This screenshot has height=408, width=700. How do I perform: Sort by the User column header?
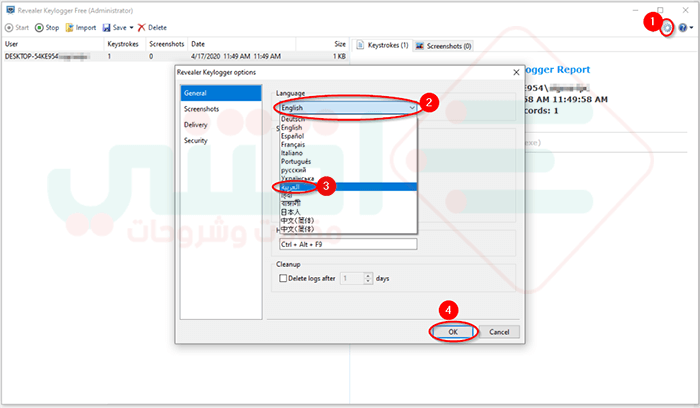(53, 44)
